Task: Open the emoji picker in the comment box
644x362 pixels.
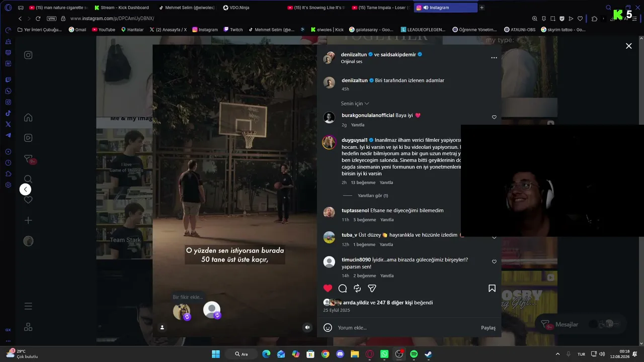Action: click(x=328, y=328)
